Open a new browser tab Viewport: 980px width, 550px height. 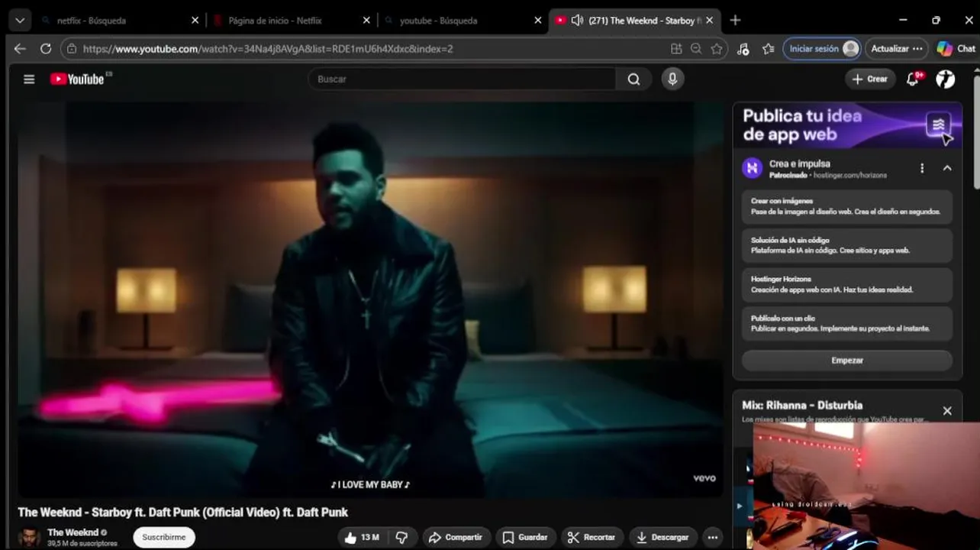[735, 21]
